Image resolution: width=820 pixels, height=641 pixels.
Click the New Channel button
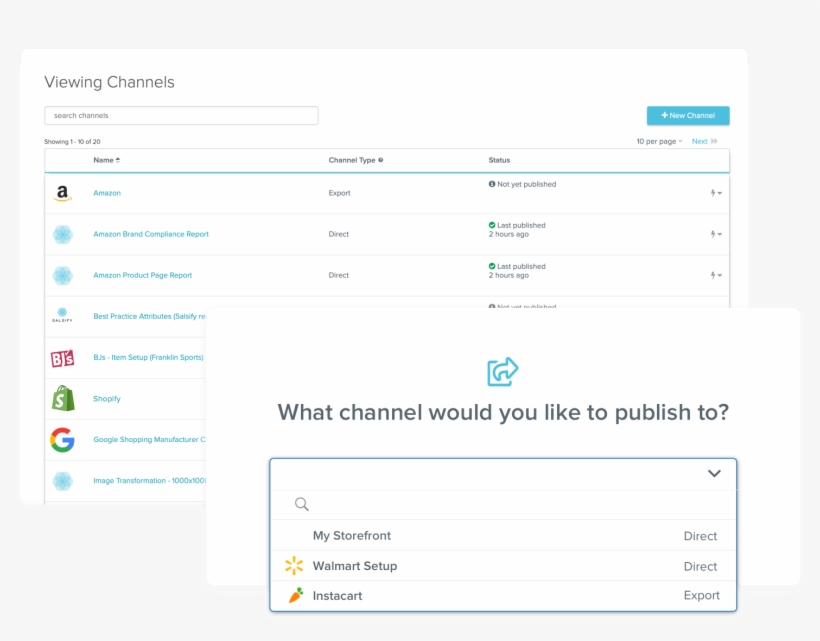point(688,116)
